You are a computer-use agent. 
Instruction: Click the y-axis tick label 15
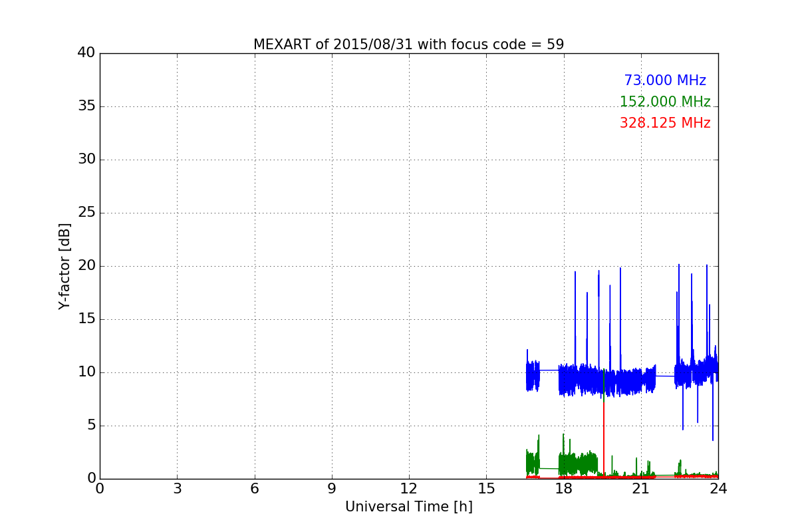pyautogui.click(x=86, y=319)
